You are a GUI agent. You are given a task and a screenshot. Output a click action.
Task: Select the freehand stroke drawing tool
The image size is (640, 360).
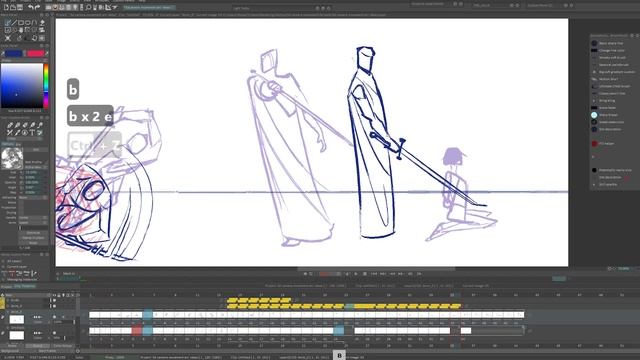coord(7,23)
